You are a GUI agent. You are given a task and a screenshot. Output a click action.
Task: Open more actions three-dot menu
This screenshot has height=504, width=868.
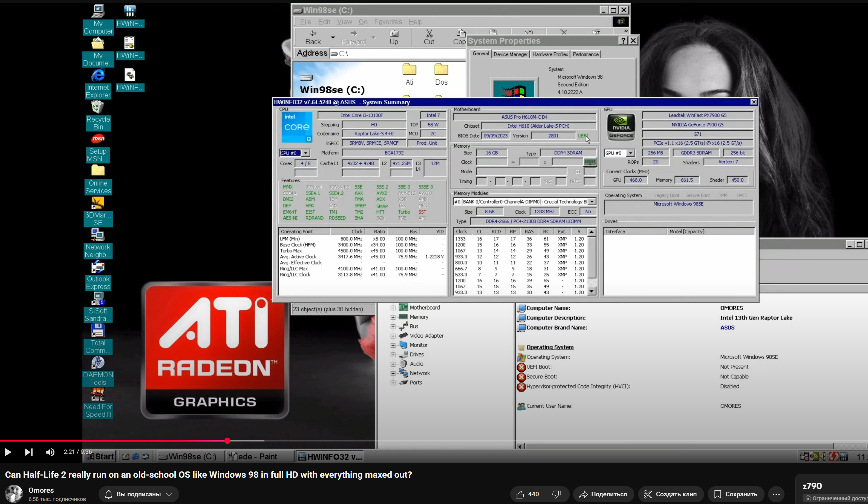pos(776,494)
